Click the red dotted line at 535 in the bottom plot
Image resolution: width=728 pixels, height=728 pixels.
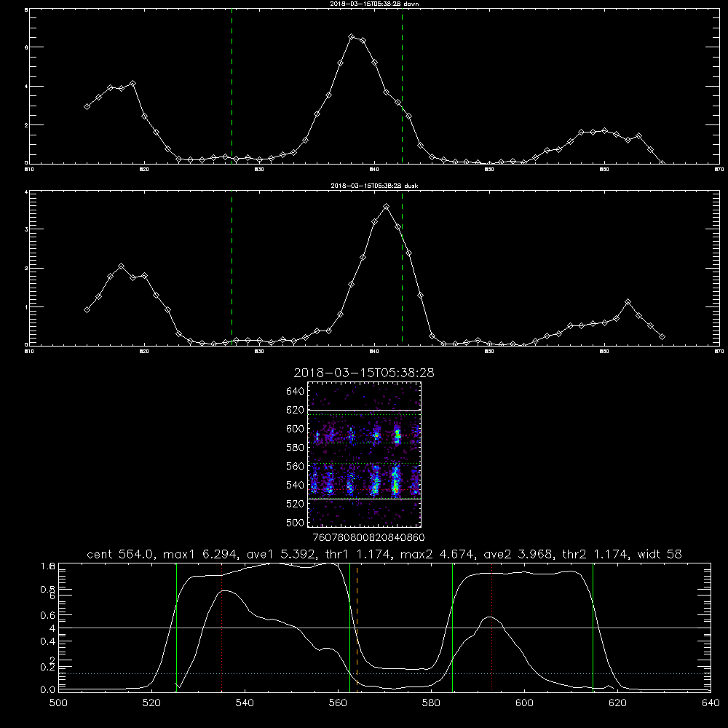(222, 627)
